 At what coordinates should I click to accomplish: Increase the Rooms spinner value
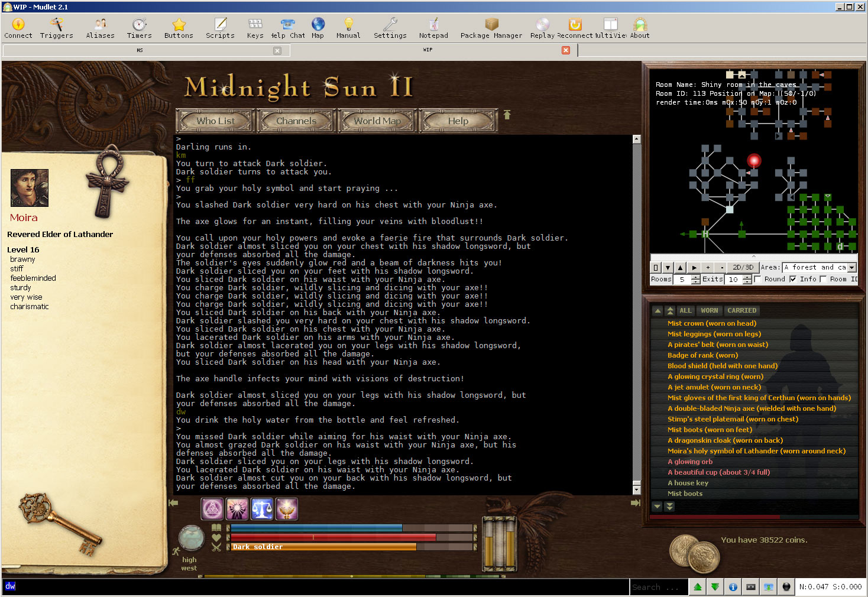point(696,277)
